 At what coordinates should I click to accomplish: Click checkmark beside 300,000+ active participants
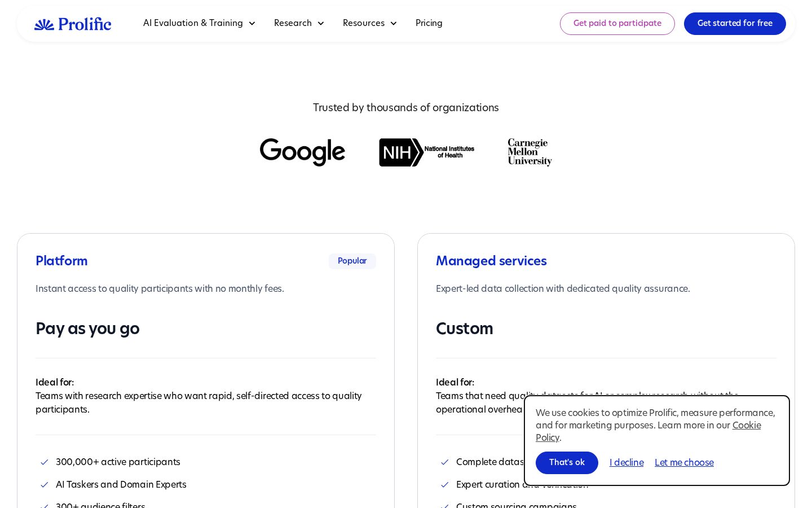(44, 462)
